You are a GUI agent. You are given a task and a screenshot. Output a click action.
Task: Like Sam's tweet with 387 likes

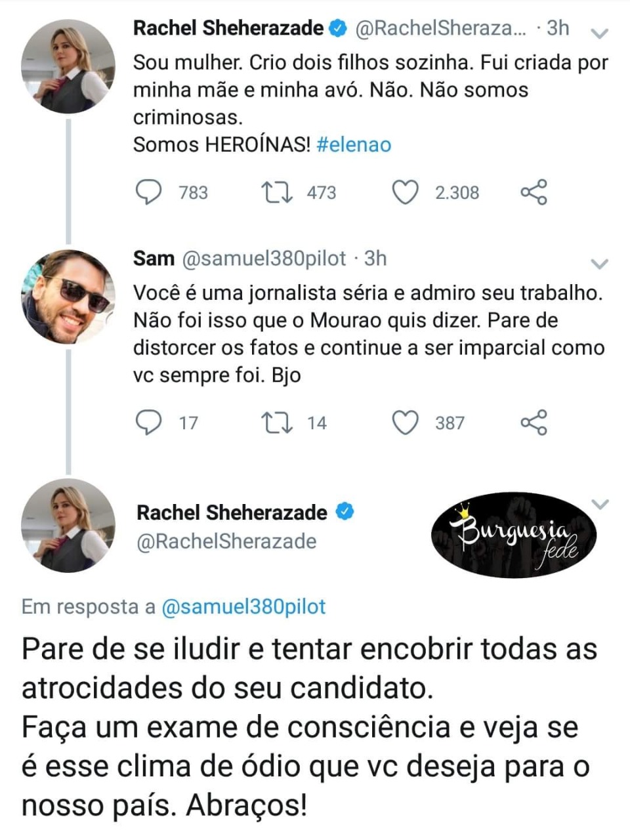(405, 423)
